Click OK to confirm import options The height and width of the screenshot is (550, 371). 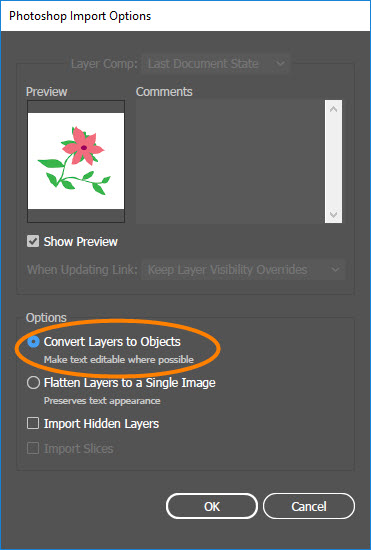212,506
